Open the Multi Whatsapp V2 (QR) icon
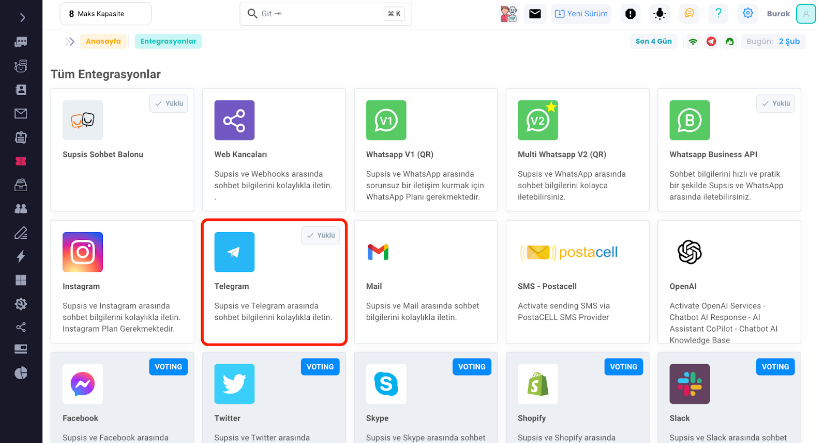 pos(538,120)
